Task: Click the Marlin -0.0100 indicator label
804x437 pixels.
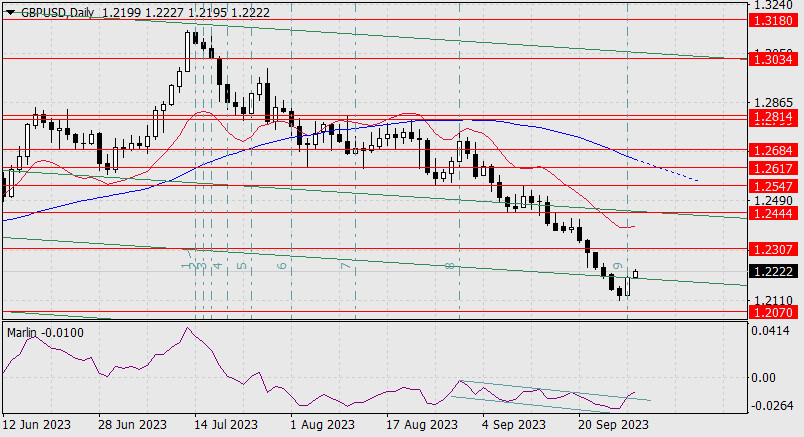Action: pos(45,333)
